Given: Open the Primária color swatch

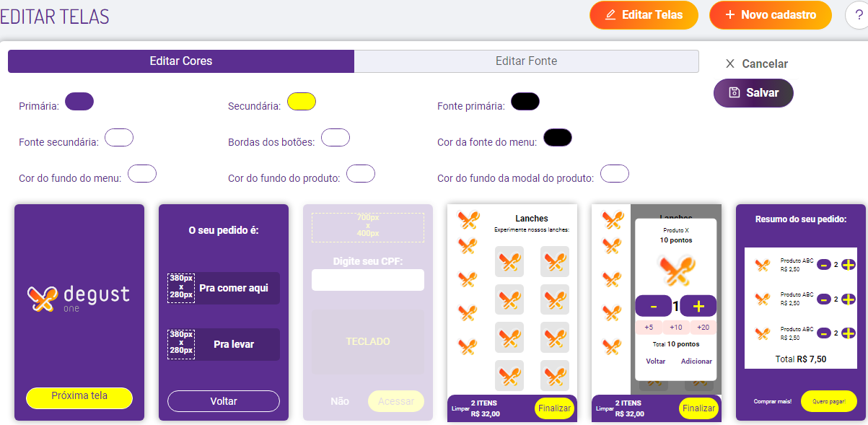Looking at the screenshot, I should click(79, 102).
